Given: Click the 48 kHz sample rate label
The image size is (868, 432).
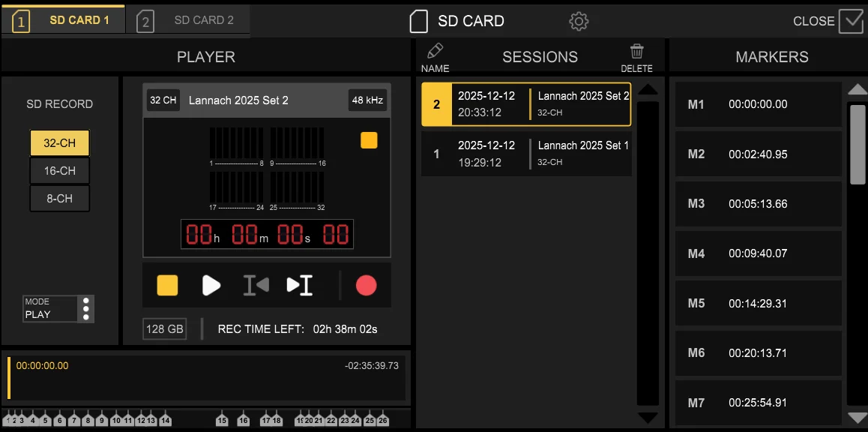Looking at the screenshot, I should point(367,100).
